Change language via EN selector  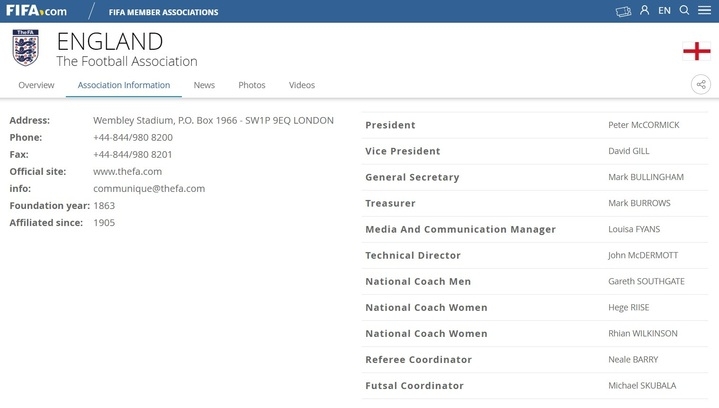664,11
